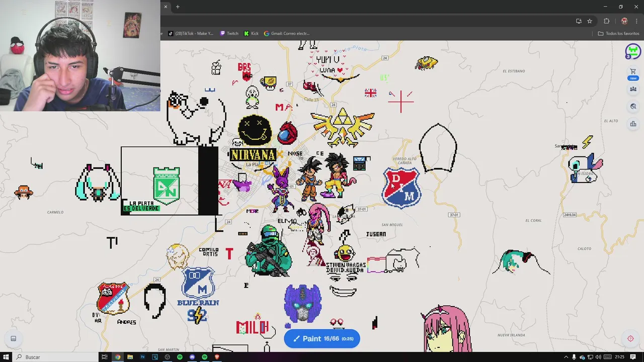The image size is (644, 362).
Task: Click the NIRVANA pixel art banner
Action: click(253, 154)
